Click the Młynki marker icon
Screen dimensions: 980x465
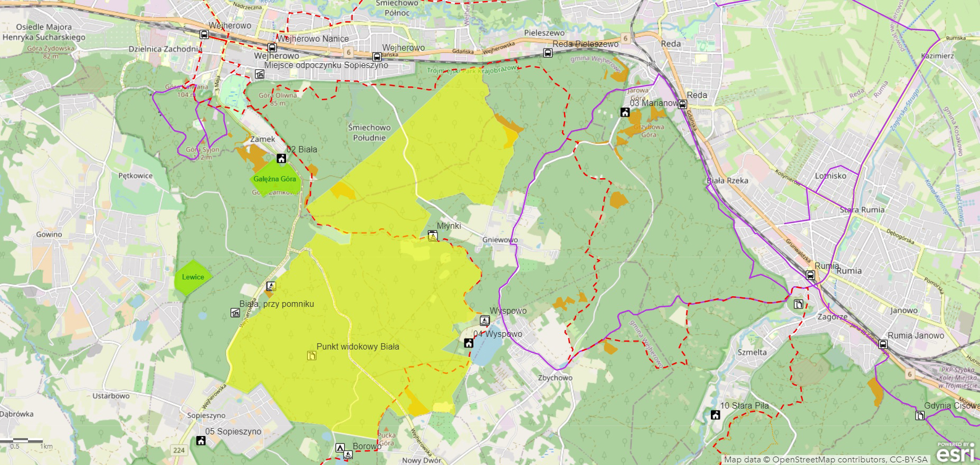click(x=433, y=236)
